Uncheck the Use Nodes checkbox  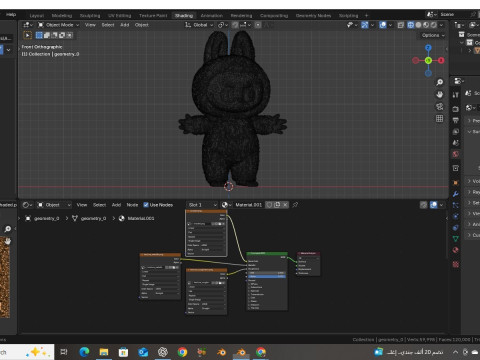click(x=146, y=205)
